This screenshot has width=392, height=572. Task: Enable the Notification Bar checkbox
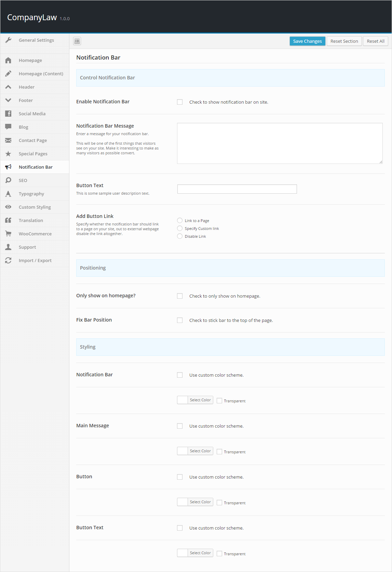pos(180,102)
